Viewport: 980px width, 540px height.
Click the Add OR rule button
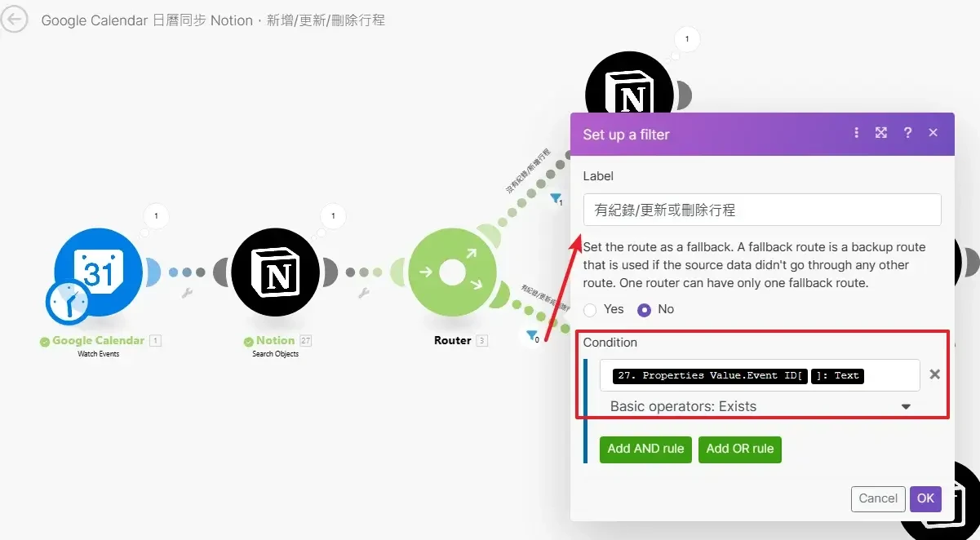tap(740, 449)
